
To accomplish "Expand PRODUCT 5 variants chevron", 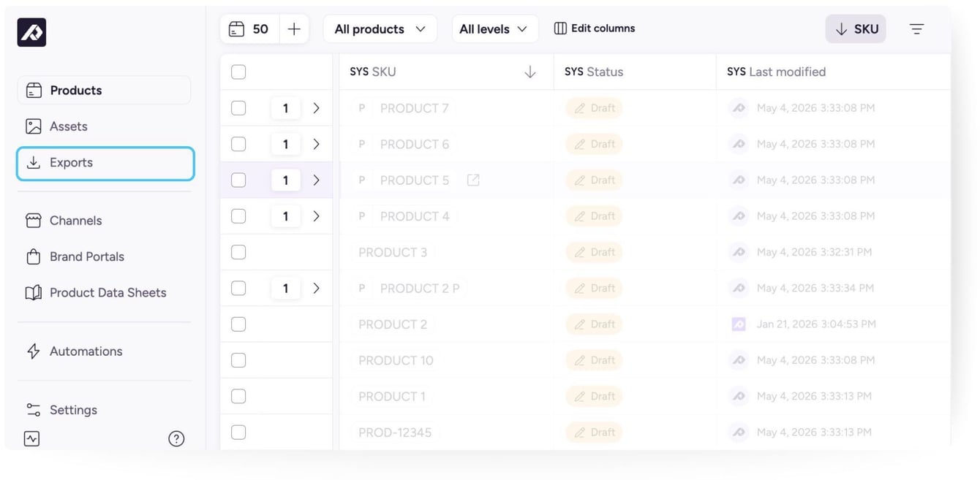I will 317,180.
